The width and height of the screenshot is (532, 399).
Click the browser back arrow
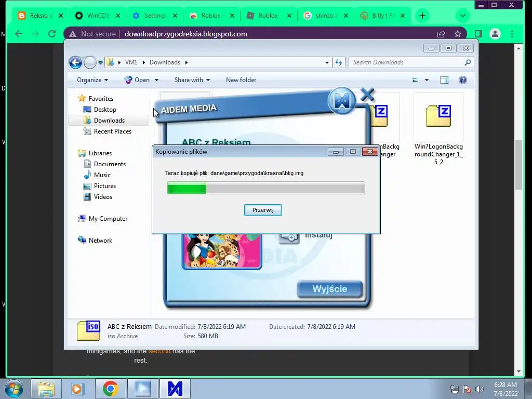pyautogui.click(x=19, y=34)
